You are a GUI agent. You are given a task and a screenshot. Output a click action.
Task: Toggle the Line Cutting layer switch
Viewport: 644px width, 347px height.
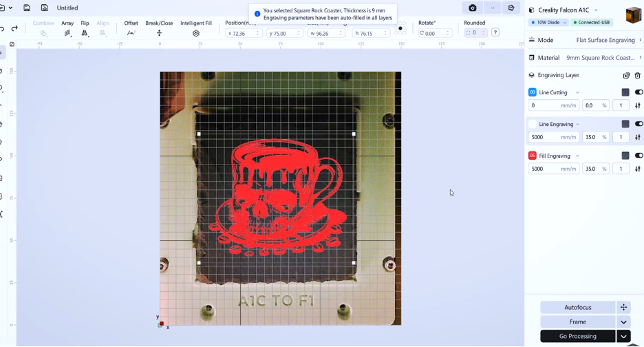coord(638,92)
